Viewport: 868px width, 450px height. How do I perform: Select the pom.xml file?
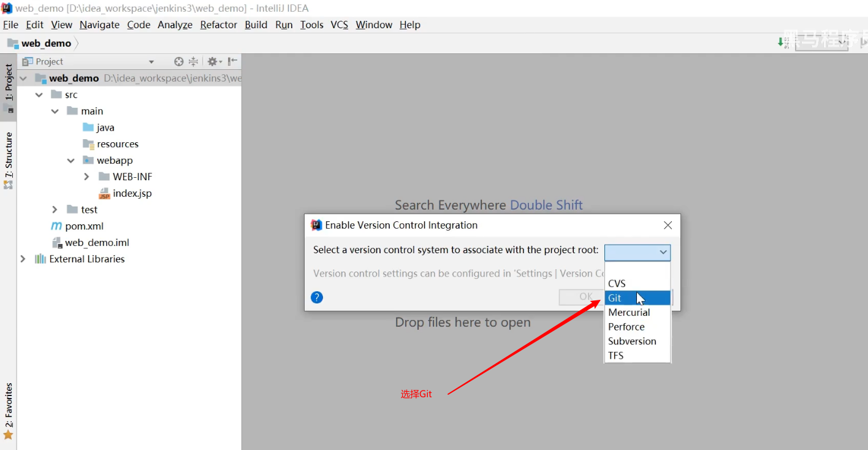pyautogui.click(x=85, y=226)
